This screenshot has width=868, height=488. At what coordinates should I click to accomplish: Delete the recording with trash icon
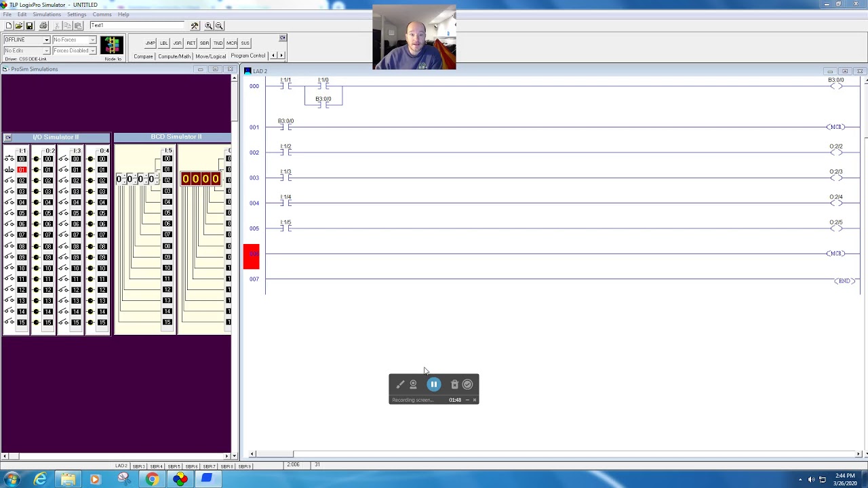click(x=454, y=384)
